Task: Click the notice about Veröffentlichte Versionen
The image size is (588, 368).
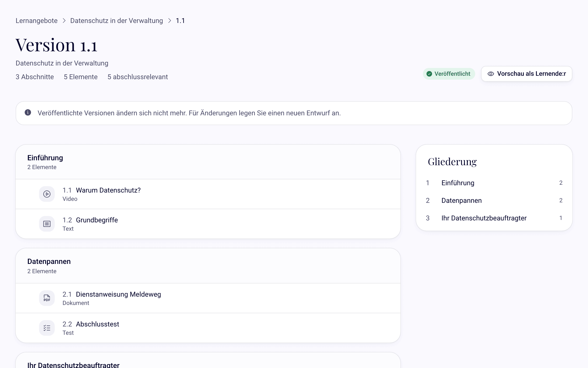Action: 294,113
